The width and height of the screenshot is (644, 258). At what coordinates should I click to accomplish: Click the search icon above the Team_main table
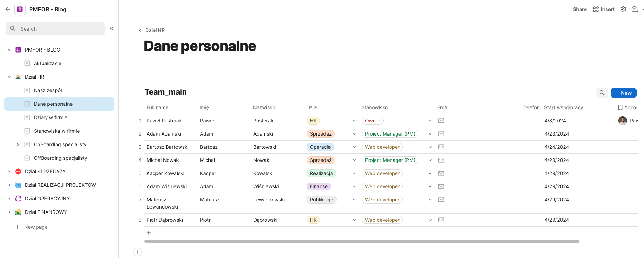tap(602, 93)
